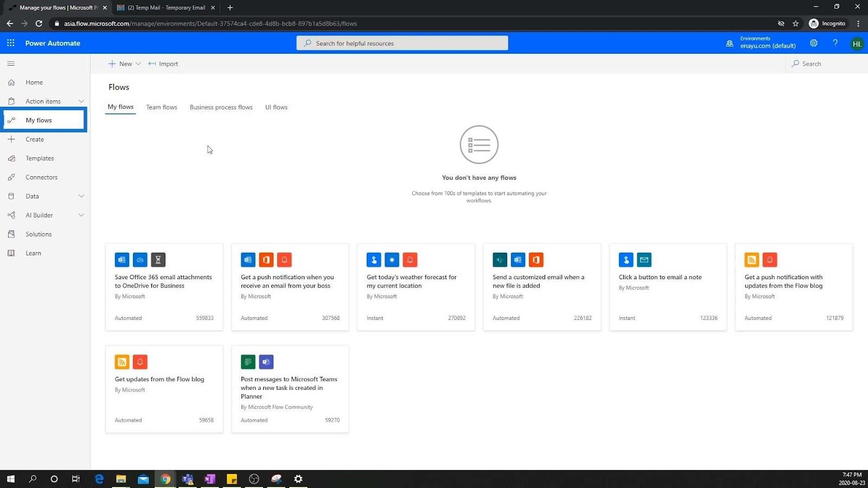Click the HL account avatar
The image size is (868, 488).
point(857,44)
